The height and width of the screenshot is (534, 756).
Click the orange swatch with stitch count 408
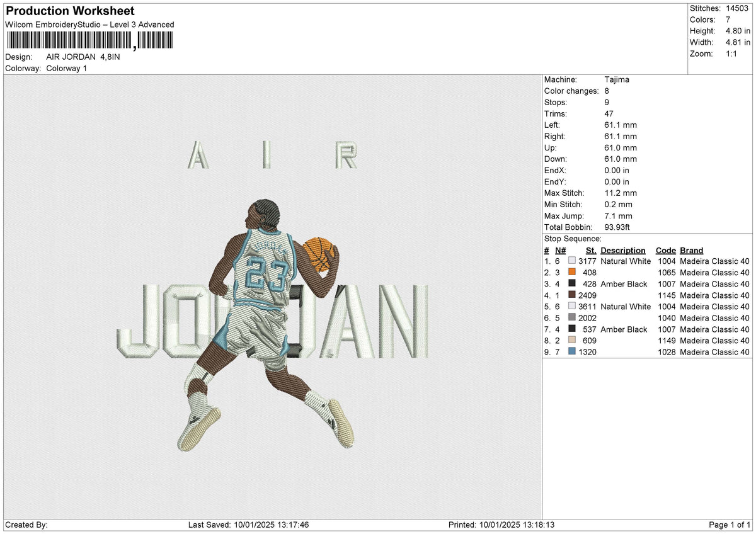click(x=572, y=273)
